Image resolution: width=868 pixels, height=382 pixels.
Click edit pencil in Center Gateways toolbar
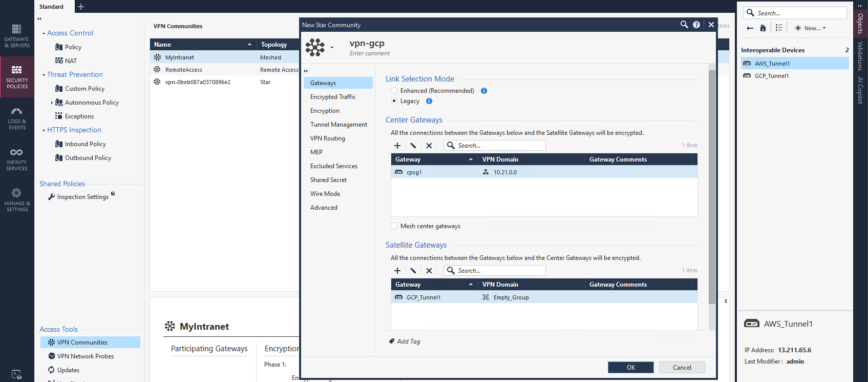coord(413,146)
